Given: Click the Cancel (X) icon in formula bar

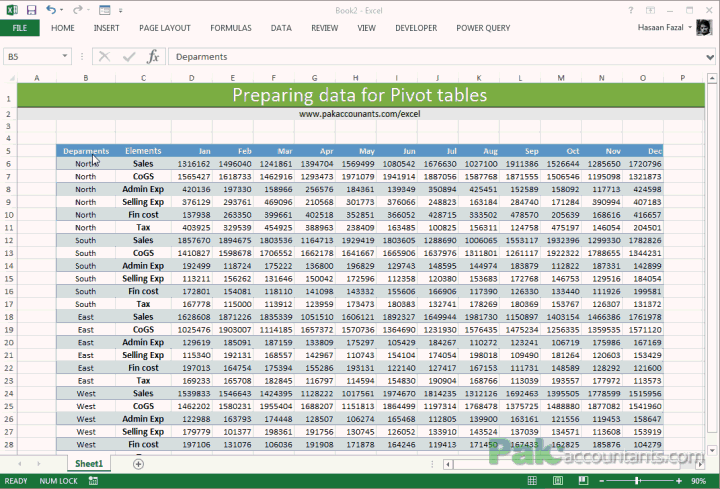Looking at the screenshot, I should click(104, 56).
